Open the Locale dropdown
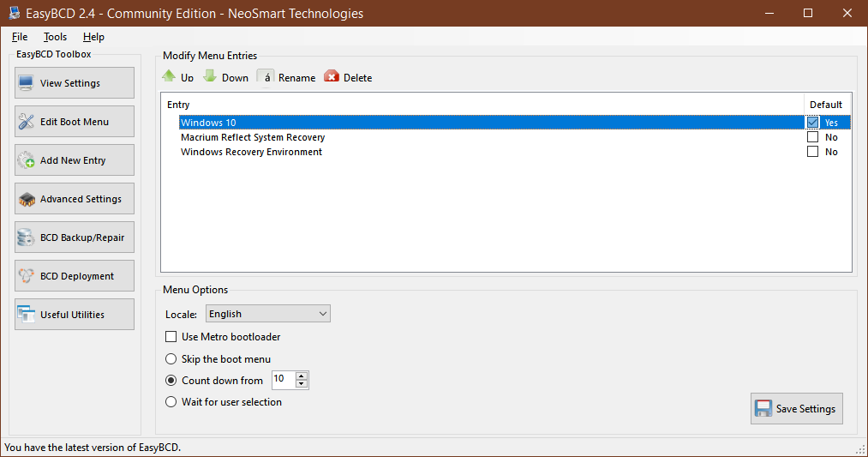The height and width of the screenshot is (457, 868). pos(268,314)
